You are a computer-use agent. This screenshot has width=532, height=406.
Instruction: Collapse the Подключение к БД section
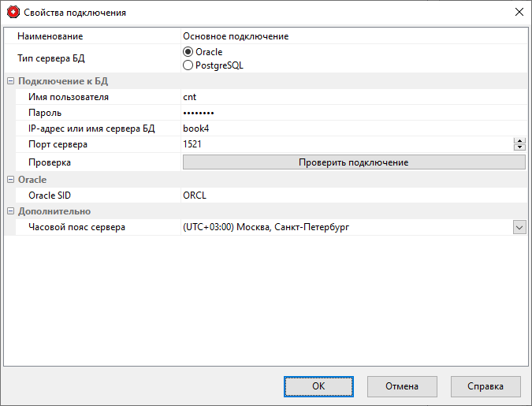pos(10,81)
